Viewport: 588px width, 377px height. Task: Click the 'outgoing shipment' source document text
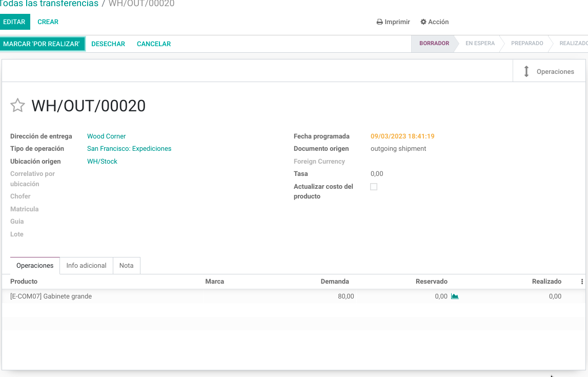coord(398,149)
